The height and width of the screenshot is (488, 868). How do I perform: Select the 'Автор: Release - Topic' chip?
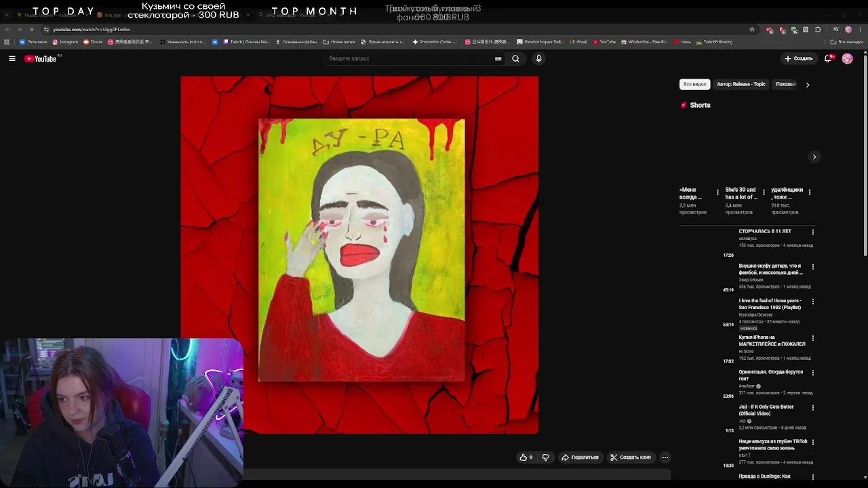click(741, 85)
